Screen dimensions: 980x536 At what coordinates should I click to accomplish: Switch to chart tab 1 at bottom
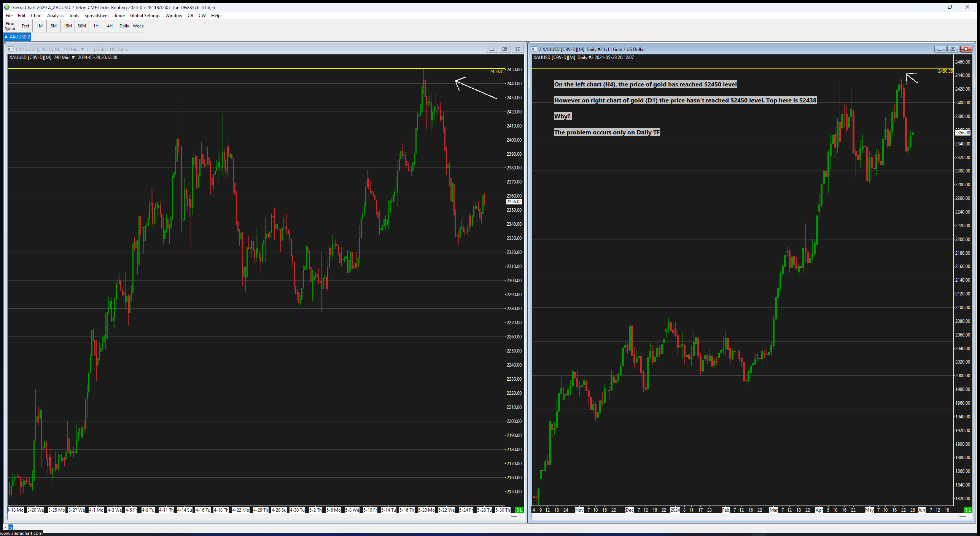[x=6, y=528]
